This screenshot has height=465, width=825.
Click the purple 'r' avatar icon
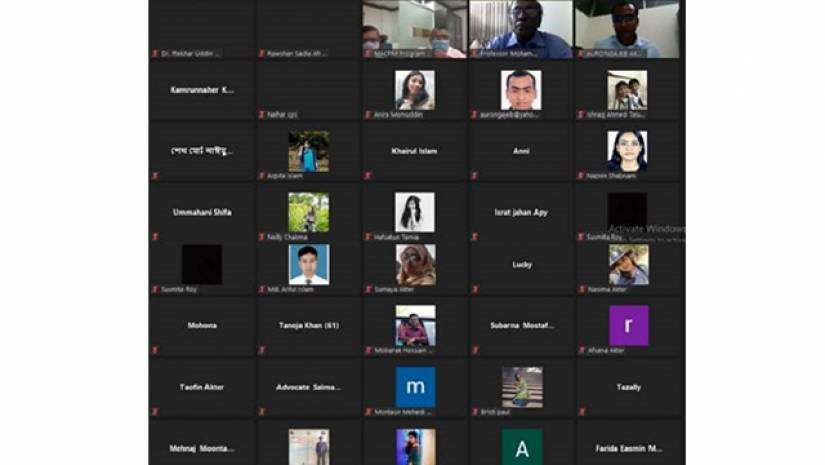(628, 325)
